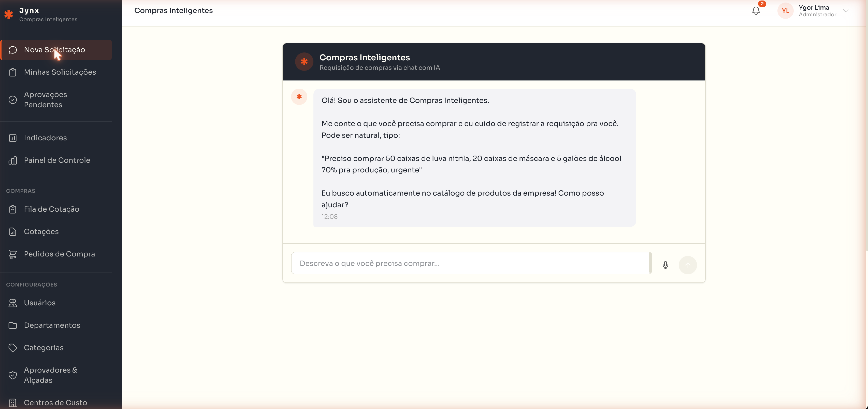Click Painel de Controle bar icon
Viewport: 868px width, 409px height.
(12, 160)
